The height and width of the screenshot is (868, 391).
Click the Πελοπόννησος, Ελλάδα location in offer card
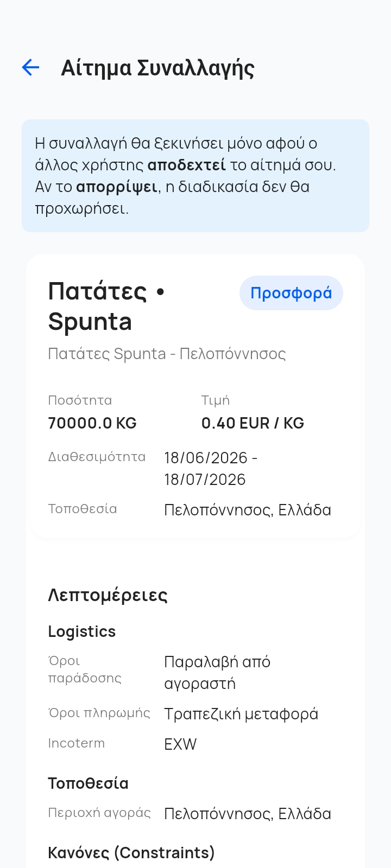[x=248, y=510]
